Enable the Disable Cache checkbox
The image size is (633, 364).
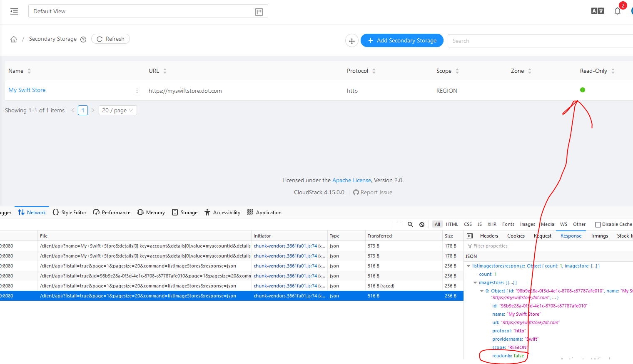click(598, 225)
